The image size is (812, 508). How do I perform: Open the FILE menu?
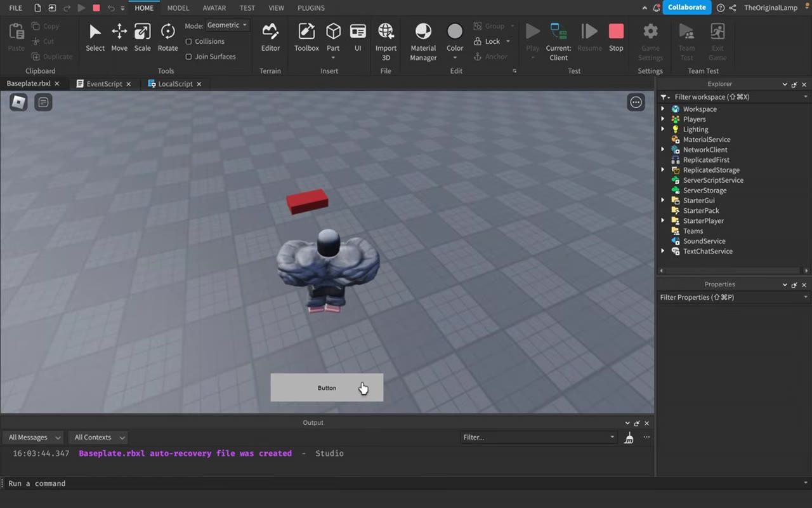(x=16, y=8)
